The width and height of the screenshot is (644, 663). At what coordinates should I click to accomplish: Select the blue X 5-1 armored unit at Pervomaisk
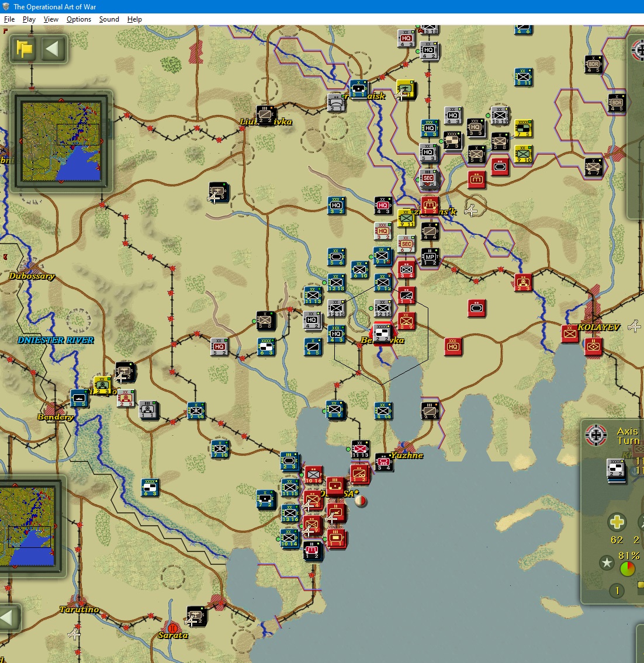click(359, 89)
